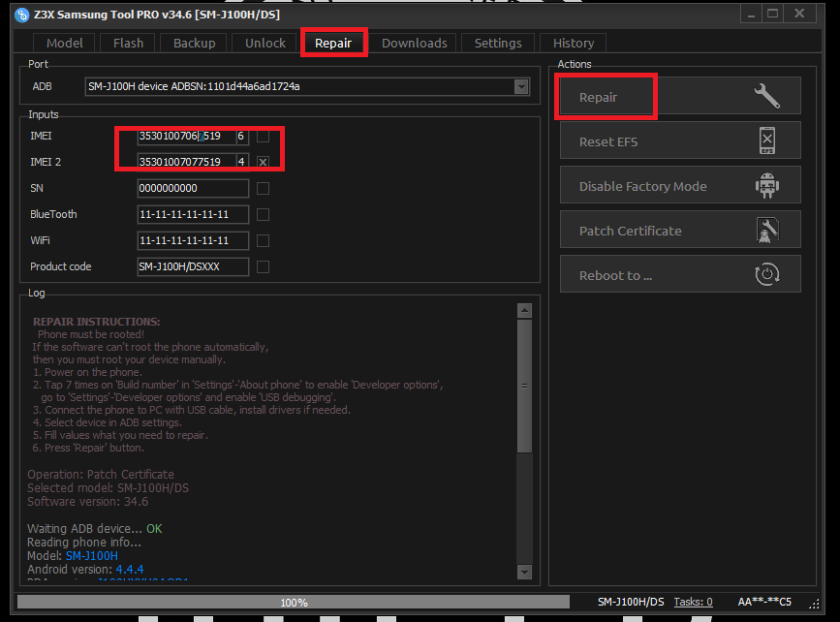Open the Model tab

(64, 43)
